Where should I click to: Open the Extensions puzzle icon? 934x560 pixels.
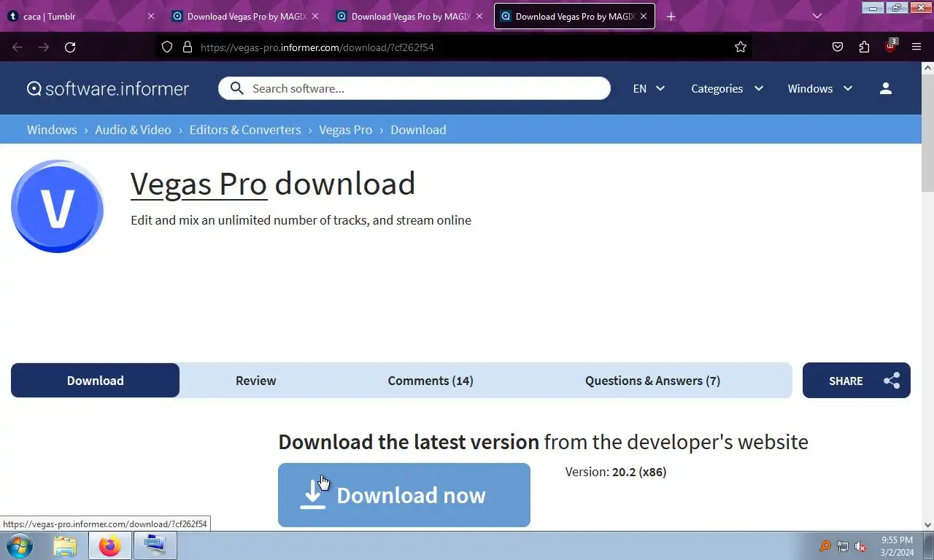tap(864, 47)
